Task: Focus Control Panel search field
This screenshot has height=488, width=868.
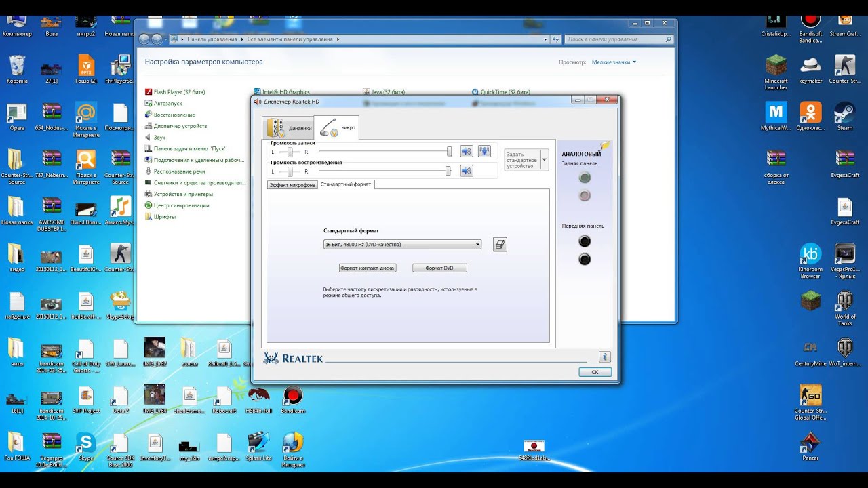Action: tap(619, 39)
